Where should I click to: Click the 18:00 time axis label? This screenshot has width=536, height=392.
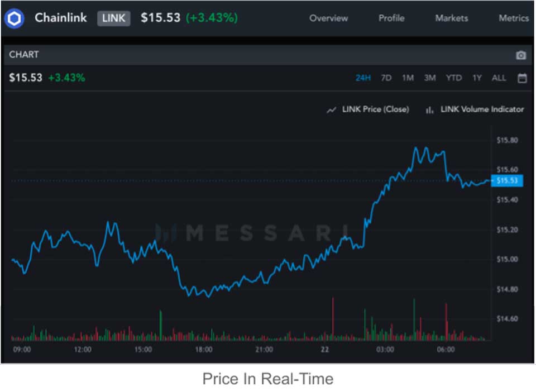coord(203,350)
